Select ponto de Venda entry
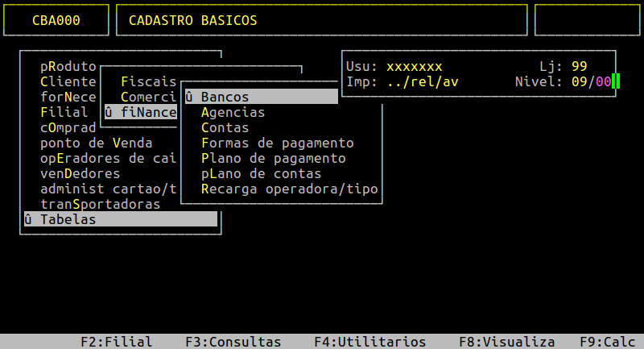This screenshot has width=644, height=349. pos(96,143)
